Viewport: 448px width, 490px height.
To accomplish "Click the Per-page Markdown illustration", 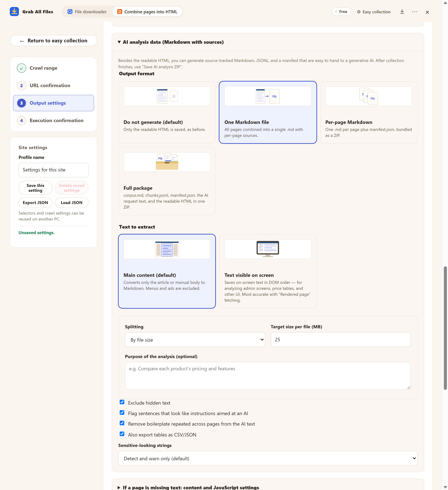I will tap(369, 96).
